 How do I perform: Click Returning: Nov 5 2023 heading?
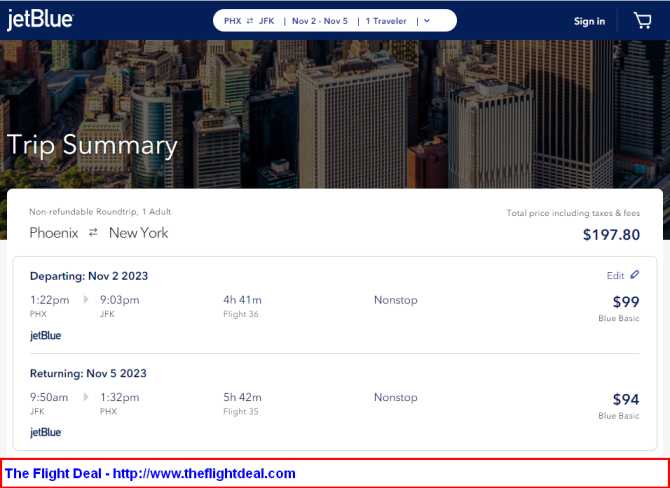pos(88,373)
